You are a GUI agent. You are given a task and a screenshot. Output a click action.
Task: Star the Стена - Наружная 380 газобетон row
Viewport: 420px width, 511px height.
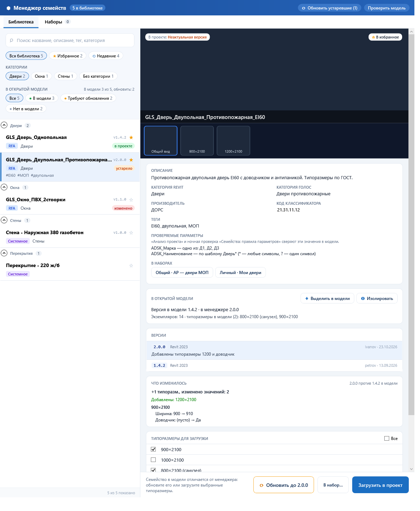[x=131, y=233]
